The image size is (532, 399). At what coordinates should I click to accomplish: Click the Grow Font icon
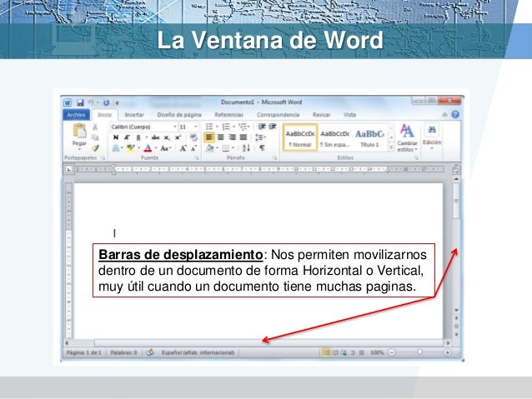[x=183, y=148]
